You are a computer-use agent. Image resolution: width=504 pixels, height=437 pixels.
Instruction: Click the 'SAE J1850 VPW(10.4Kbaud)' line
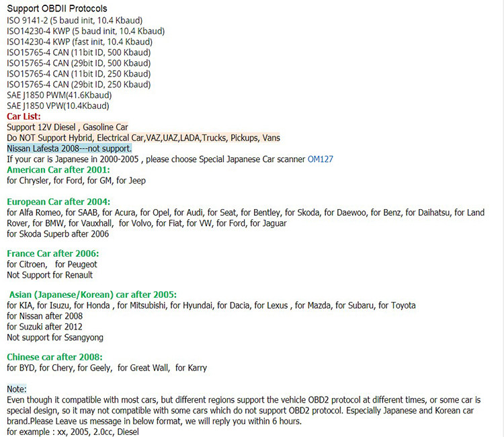pyautogui.click(x=58, y=106)
